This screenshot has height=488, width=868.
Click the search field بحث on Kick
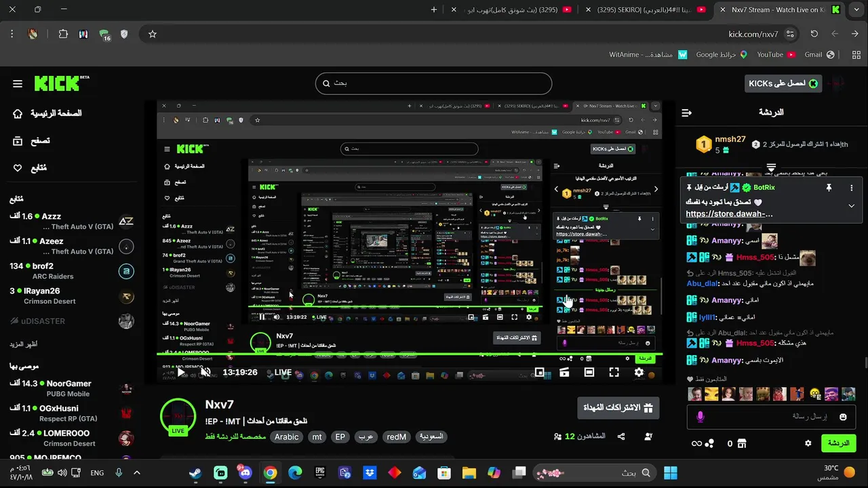point(433,83)
